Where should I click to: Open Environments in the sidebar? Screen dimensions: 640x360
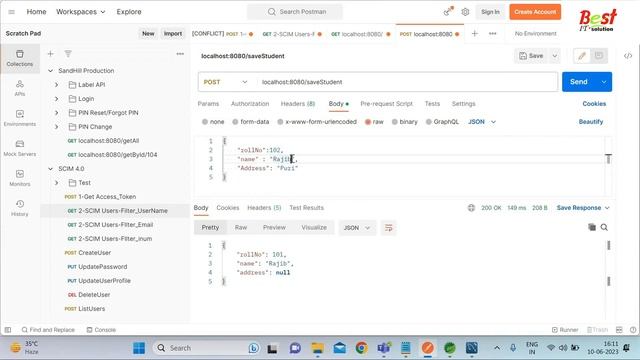pos(20,118)
